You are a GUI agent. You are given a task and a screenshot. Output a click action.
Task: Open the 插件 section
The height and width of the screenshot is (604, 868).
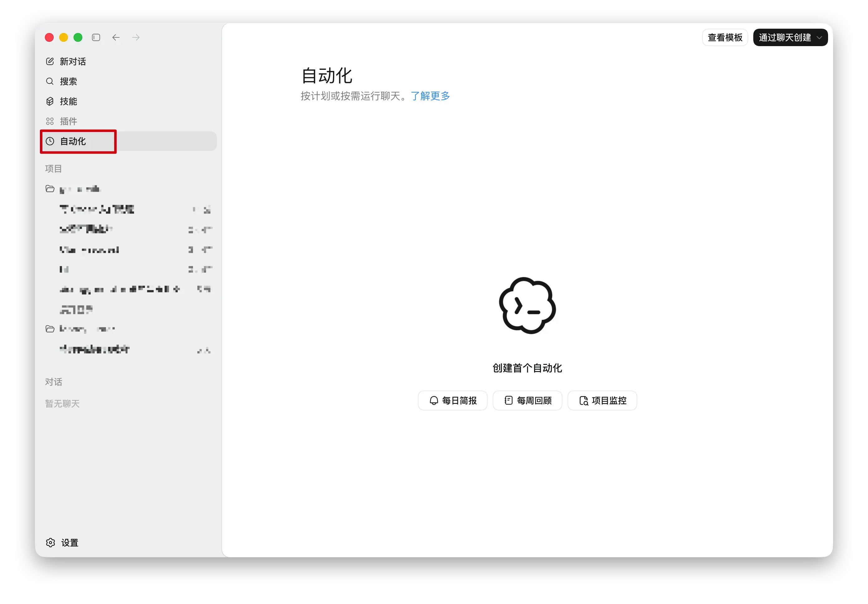pos(128,121)
